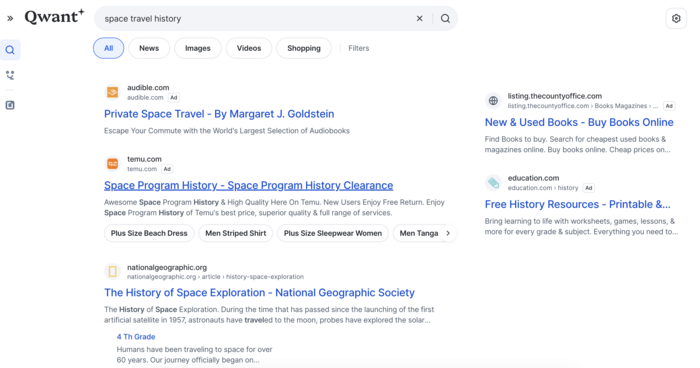The height and width of the screenshot is (368, 700).
Task: Click the Men Striped Shirt chip
Action: 236,233
